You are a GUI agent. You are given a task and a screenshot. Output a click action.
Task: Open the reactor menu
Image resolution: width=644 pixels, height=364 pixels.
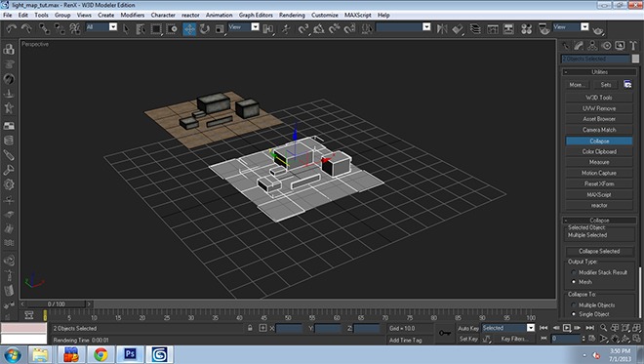click(x=190, y=16)
